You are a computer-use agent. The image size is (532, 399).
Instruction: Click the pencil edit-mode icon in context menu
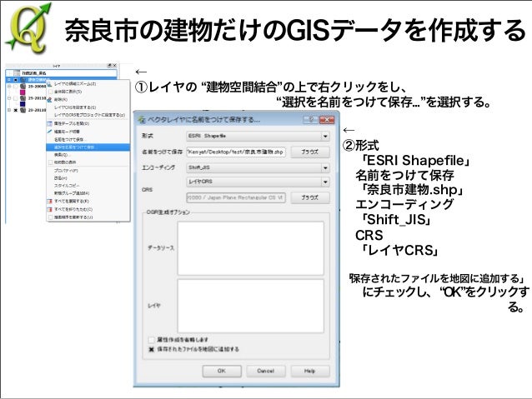click(50, 132)
